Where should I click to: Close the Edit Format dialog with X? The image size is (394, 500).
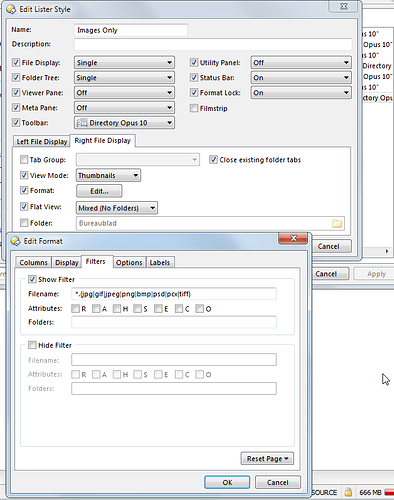(293, 238)
